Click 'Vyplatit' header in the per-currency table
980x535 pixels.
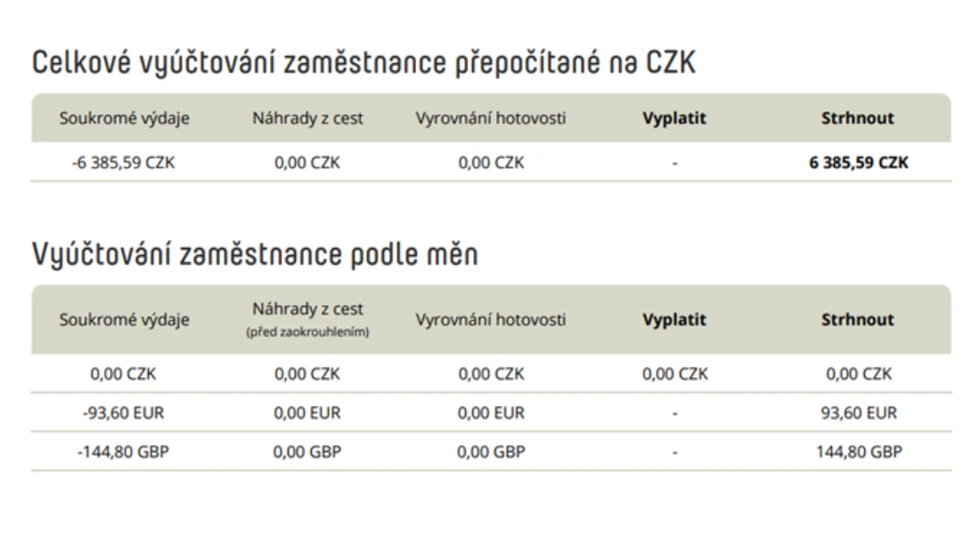coord(674,320)
